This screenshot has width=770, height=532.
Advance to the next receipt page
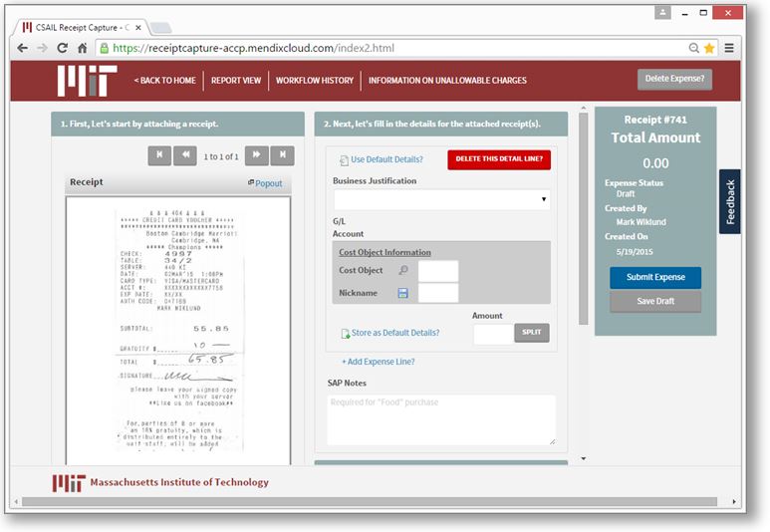257,155
